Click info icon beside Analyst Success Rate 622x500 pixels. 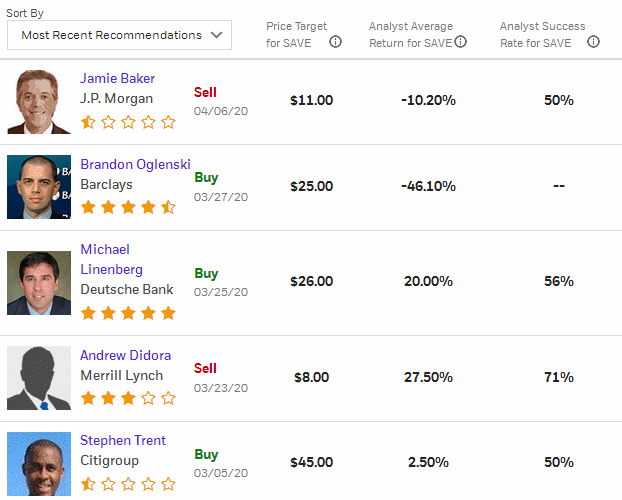click(594, 42)
